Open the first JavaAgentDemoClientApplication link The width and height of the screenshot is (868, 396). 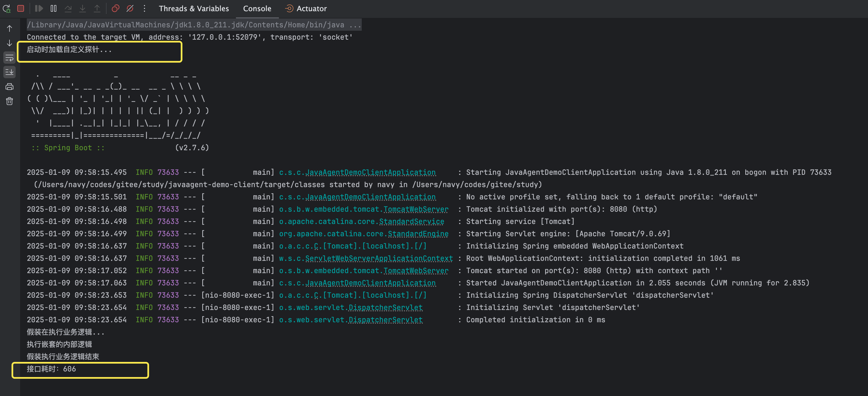(x=370, y=172)
